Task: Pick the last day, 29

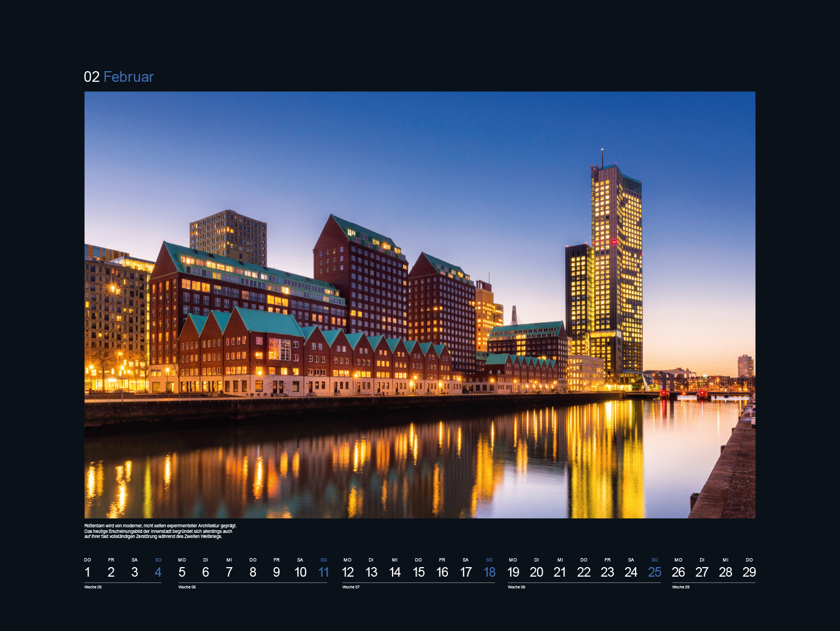Action: 749,572
